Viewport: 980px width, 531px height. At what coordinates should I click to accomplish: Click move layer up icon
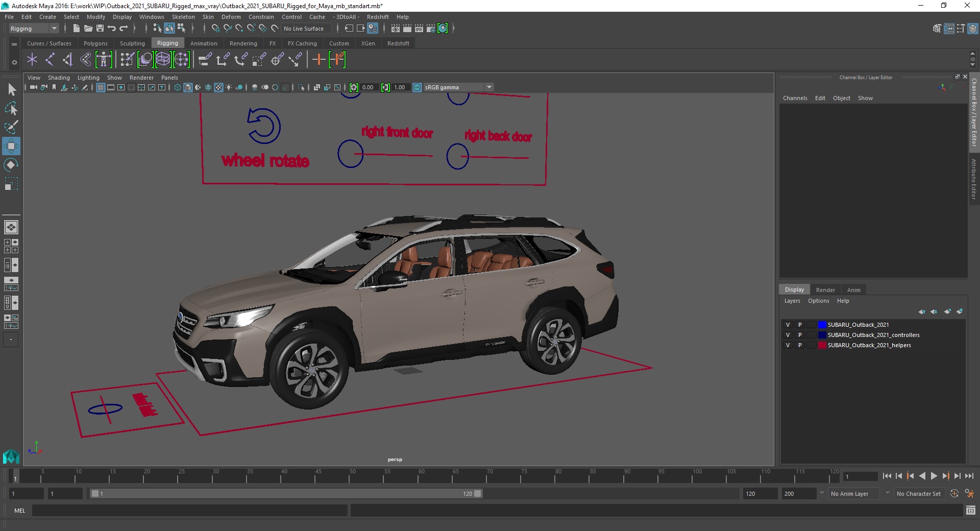click(x=922, y=311)
